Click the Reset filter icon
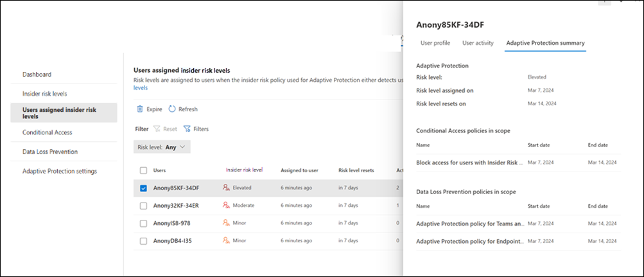 (x=157, y=129)
